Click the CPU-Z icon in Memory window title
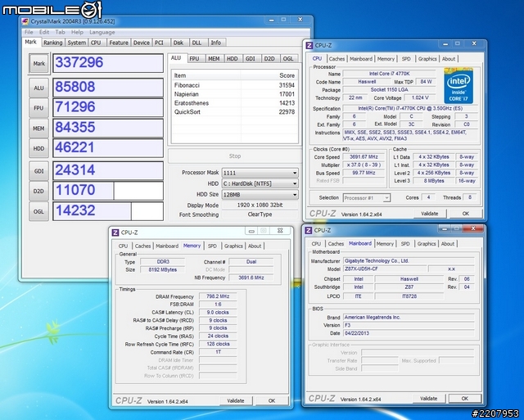Viewport: 524px width, 420px height. pos(115,233)
